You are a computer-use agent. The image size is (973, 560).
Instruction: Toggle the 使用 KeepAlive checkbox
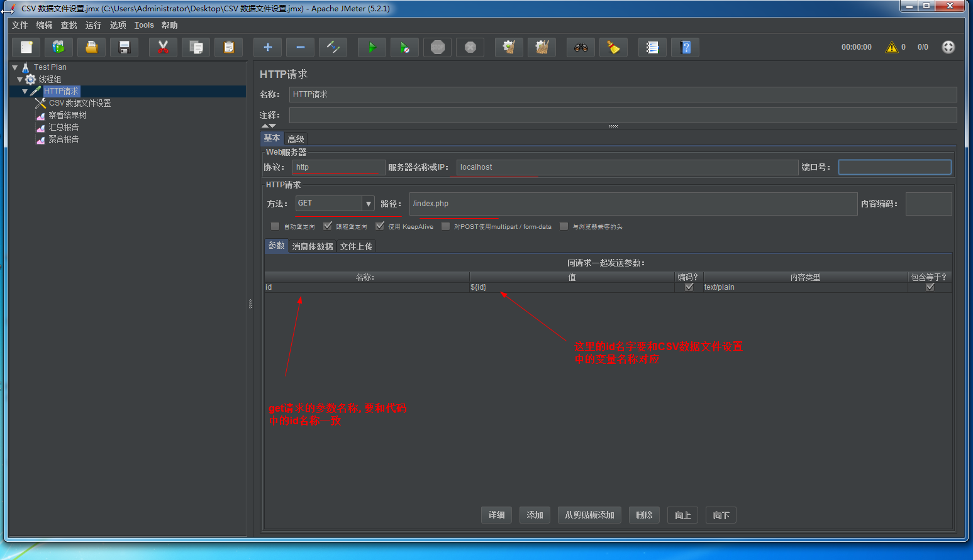pos(380,226)
